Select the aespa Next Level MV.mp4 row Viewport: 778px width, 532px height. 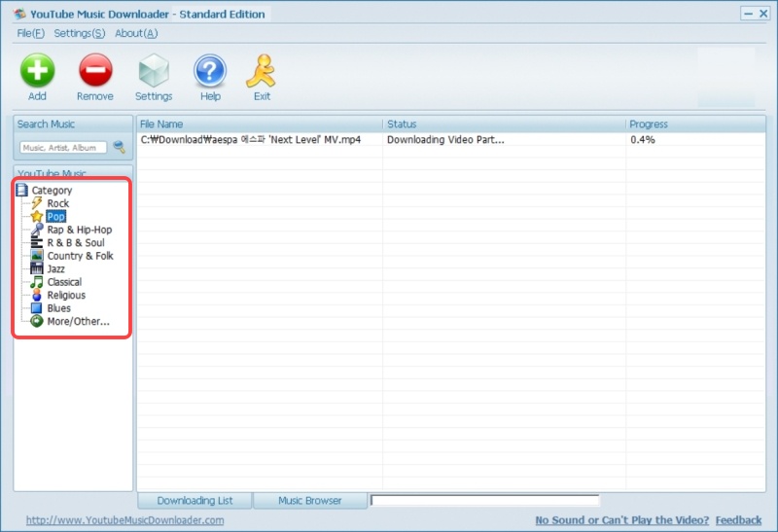tap(450, 140)
